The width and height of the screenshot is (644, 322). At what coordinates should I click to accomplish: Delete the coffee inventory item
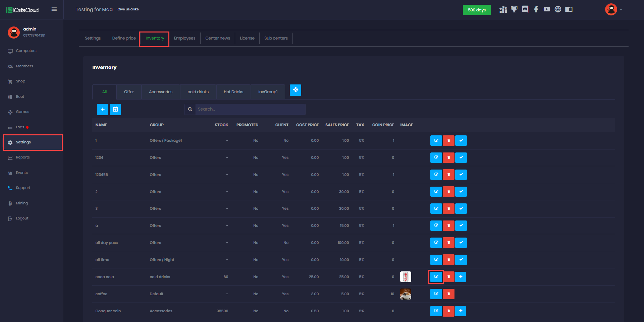(448, 294)
